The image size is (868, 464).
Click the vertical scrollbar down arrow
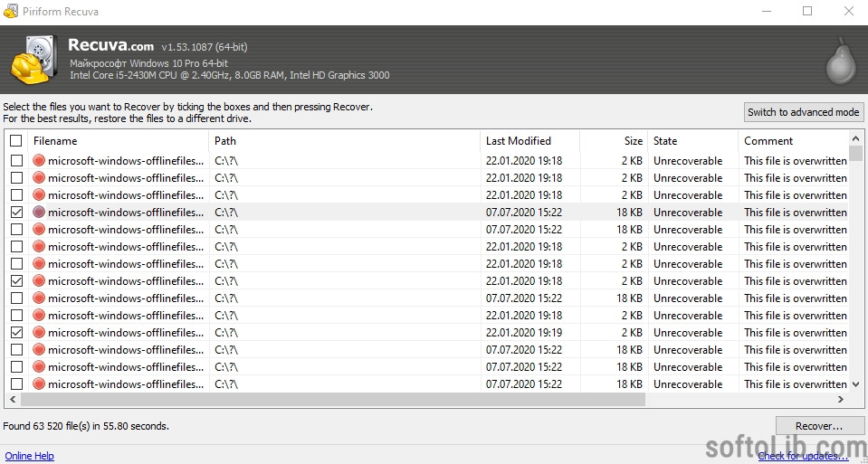[856, 384]
